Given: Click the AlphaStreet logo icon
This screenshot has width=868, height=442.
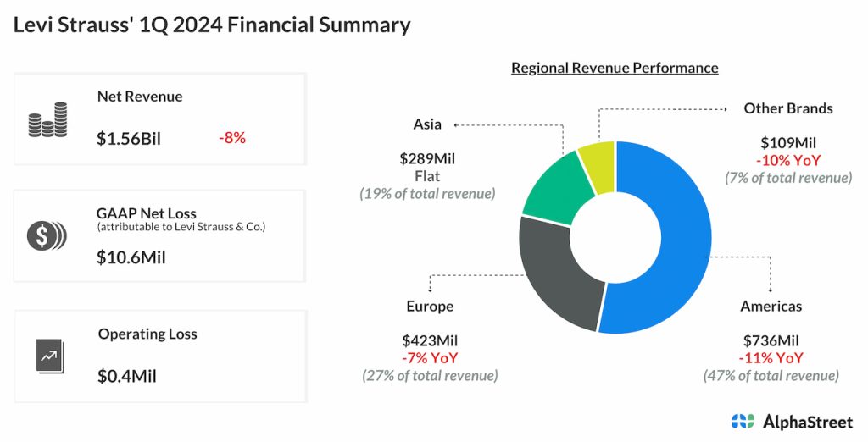Looking at the screenshot, I should [743, 421].
